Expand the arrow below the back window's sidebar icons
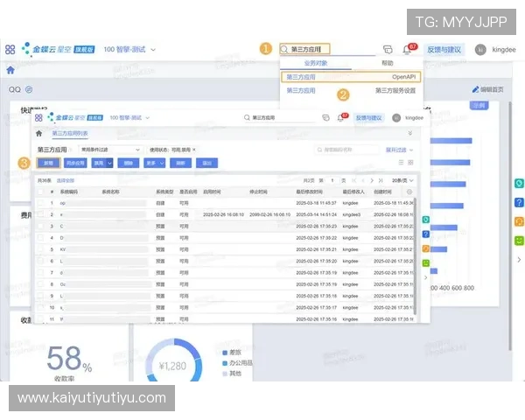This screenshot has height=420, width=525. (x=519, y=260)
